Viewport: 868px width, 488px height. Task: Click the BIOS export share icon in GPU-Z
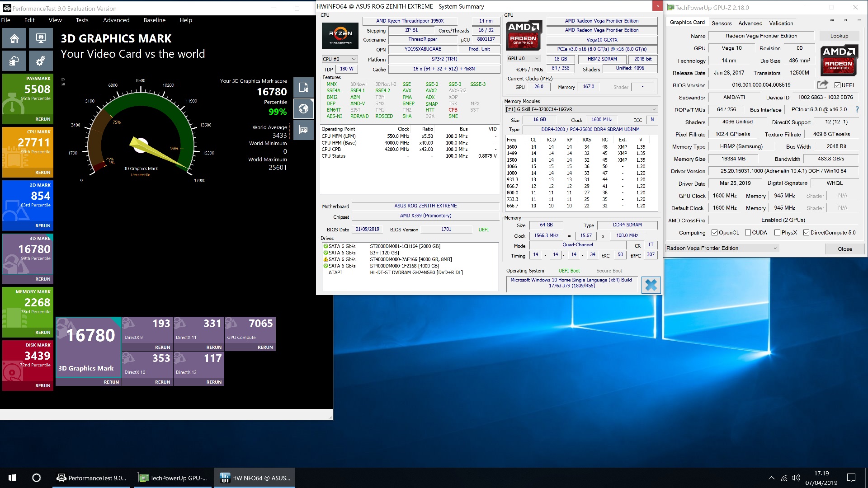822,84
